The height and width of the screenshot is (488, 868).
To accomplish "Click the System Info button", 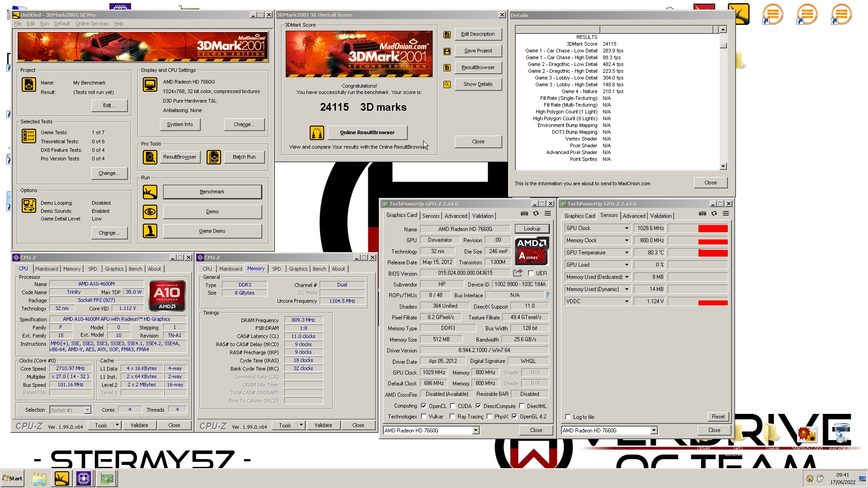I will pyautogui.click(x=180, y=125).
